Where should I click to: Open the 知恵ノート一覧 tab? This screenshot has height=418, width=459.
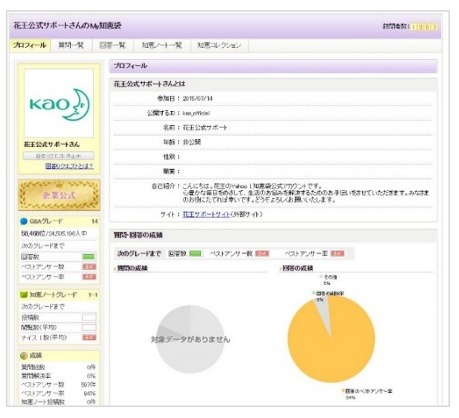[162, 45]
